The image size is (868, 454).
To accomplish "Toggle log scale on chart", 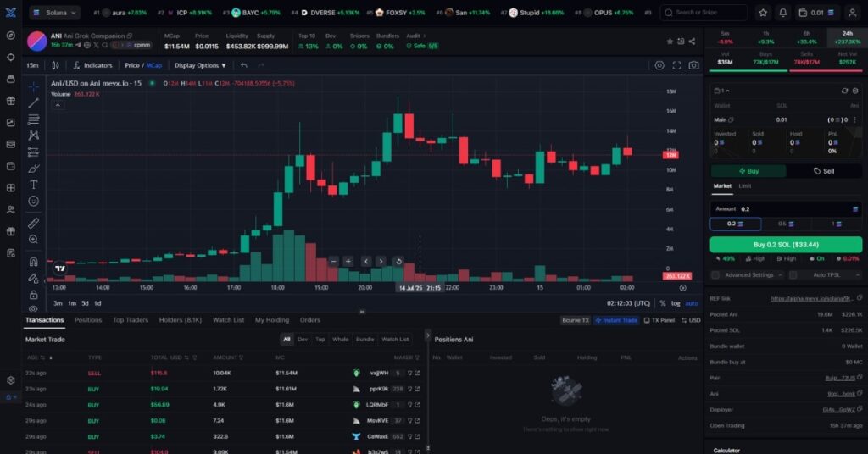I will click(x=676, y=303).
